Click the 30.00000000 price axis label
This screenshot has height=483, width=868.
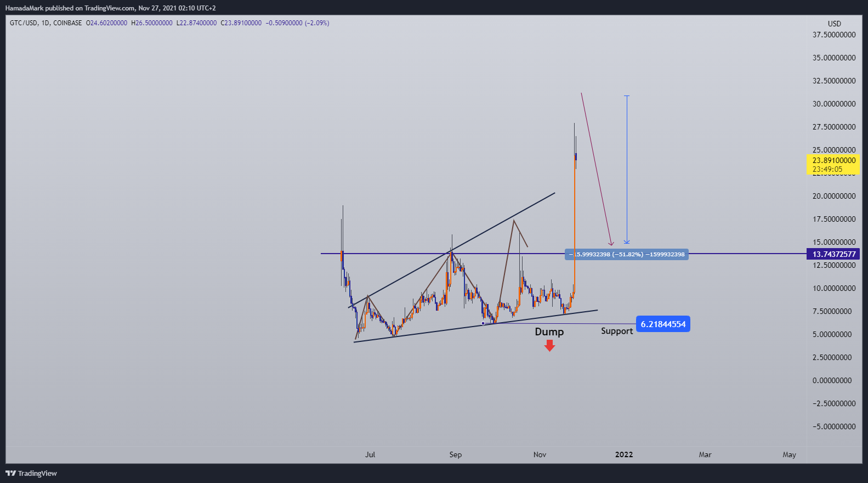coord(834,104)
